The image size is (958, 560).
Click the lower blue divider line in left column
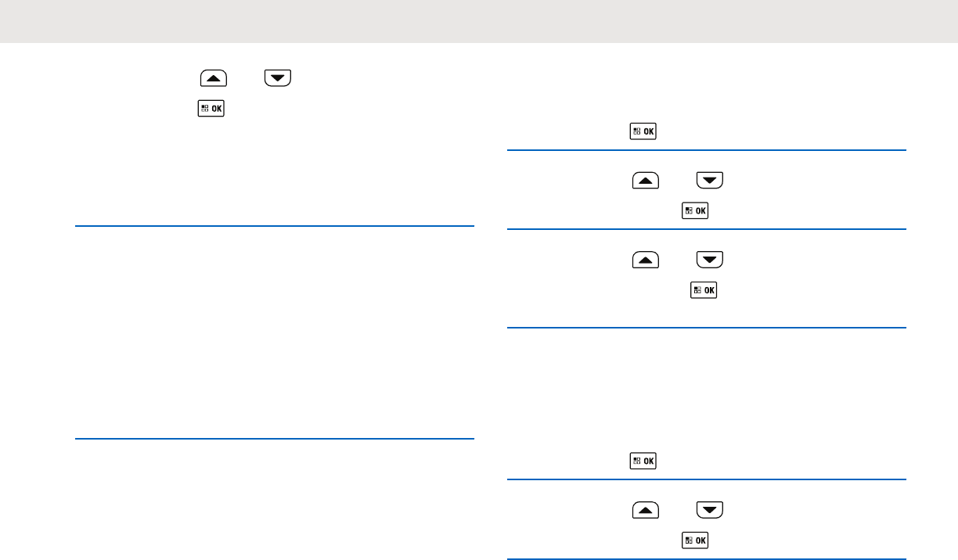click(x=274, y=440)
